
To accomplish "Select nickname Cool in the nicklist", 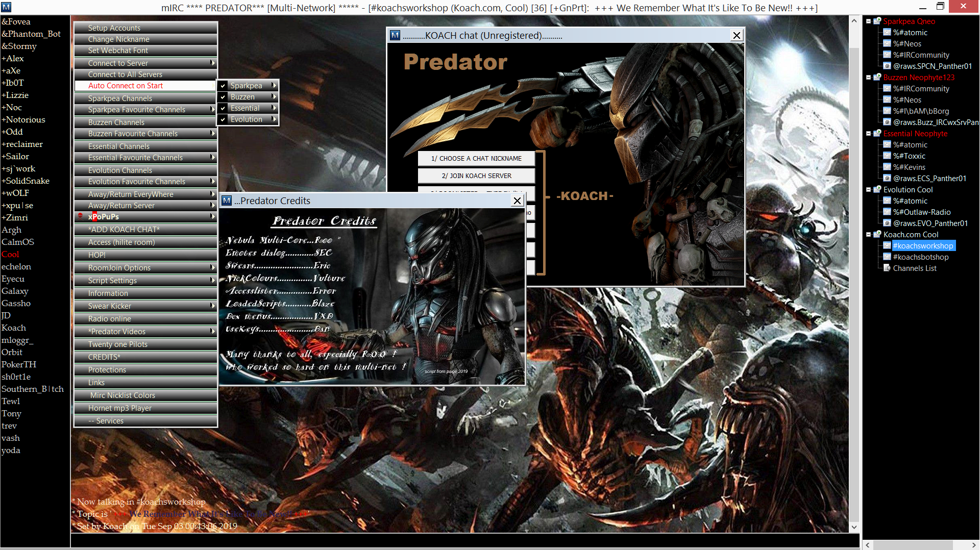I will (10, 254).
